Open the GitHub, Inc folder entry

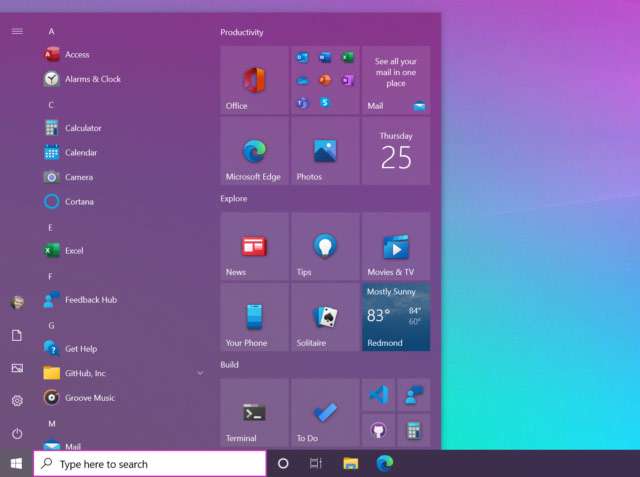[x=122, y=373]
